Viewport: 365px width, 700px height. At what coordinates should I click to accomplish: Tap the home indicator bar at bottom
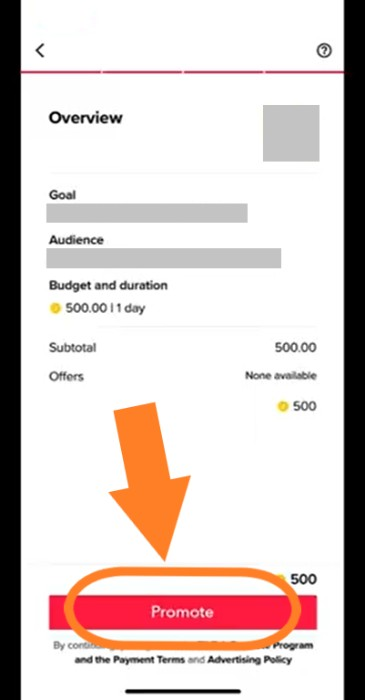click(183, 692)
